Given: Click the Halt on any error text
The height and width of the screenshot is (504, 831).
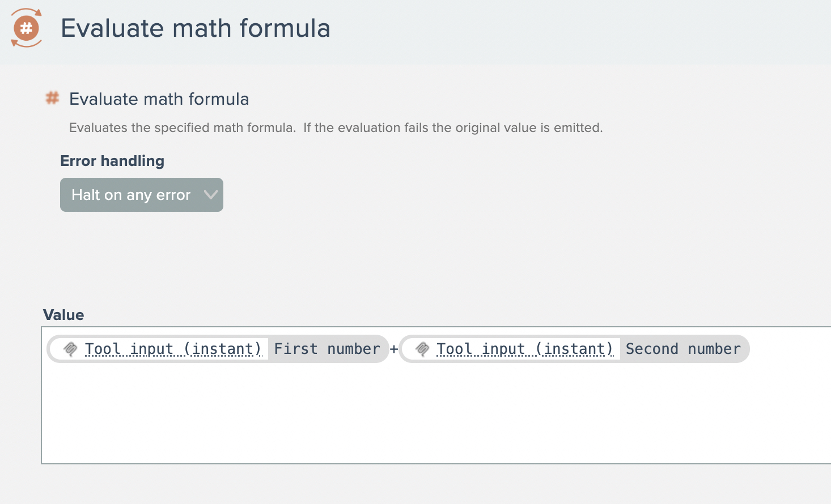Looking at the screenshot, I should pyautogui.click(x=131, y=195).
